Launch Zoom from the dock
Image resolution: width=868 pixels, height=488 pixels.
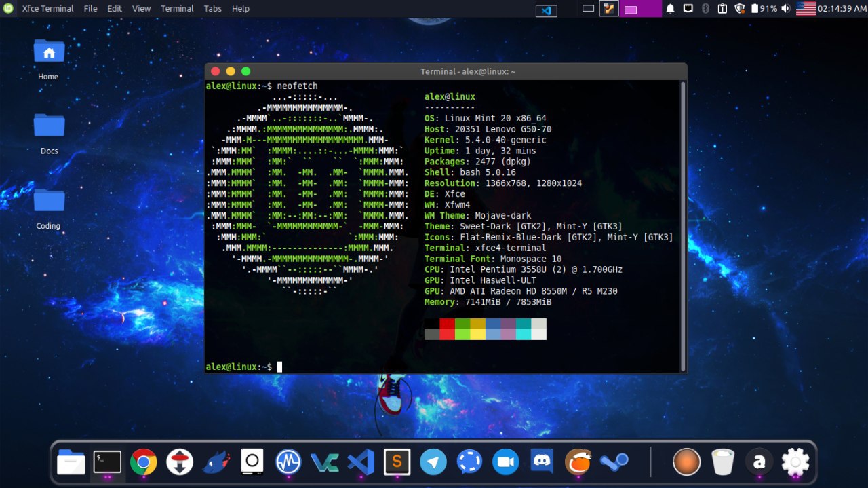pyautogui.click(x=505, y=462)
